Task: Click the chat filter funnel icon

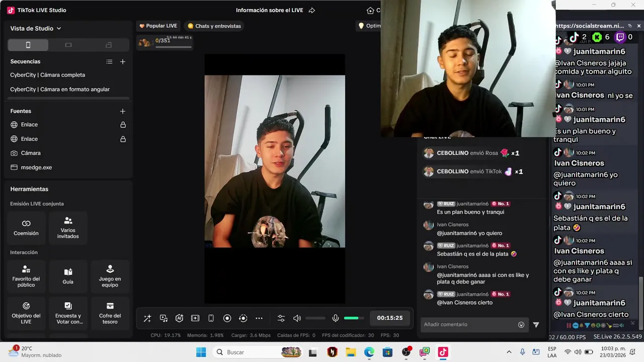Action: point(536,325)
